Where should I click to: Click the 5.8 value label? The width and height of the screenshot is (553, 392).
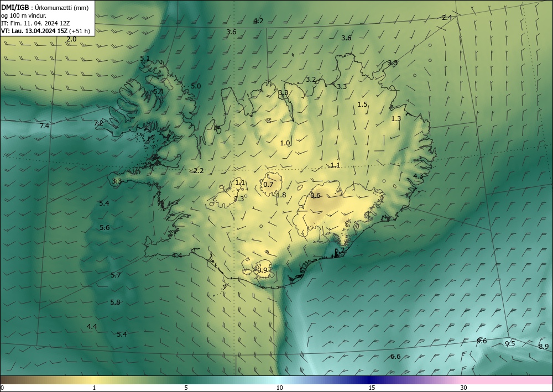[115, 302]
